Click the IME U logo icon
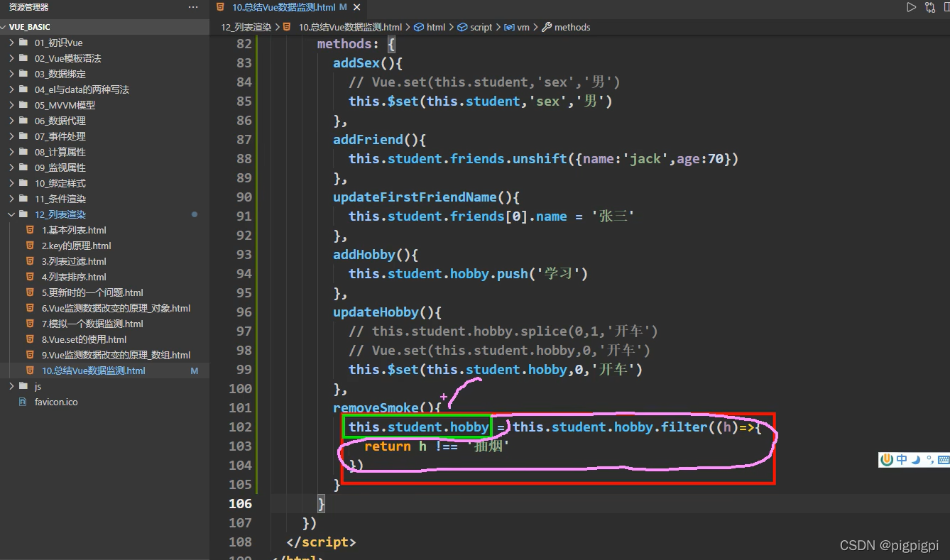This screenshot has width=950, height=560. tap(886, 459)
